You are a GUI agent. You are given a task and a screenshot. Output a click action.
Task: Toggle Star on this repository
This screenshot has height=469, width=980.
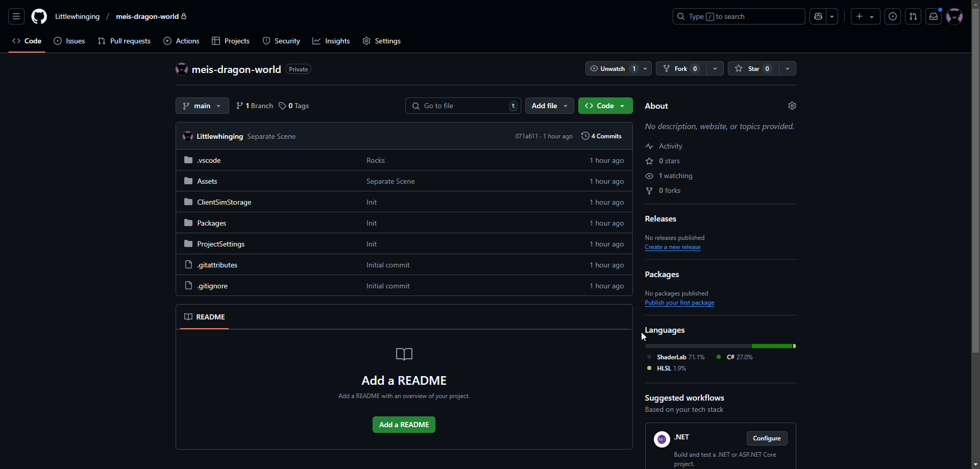[x=753, y=68]
